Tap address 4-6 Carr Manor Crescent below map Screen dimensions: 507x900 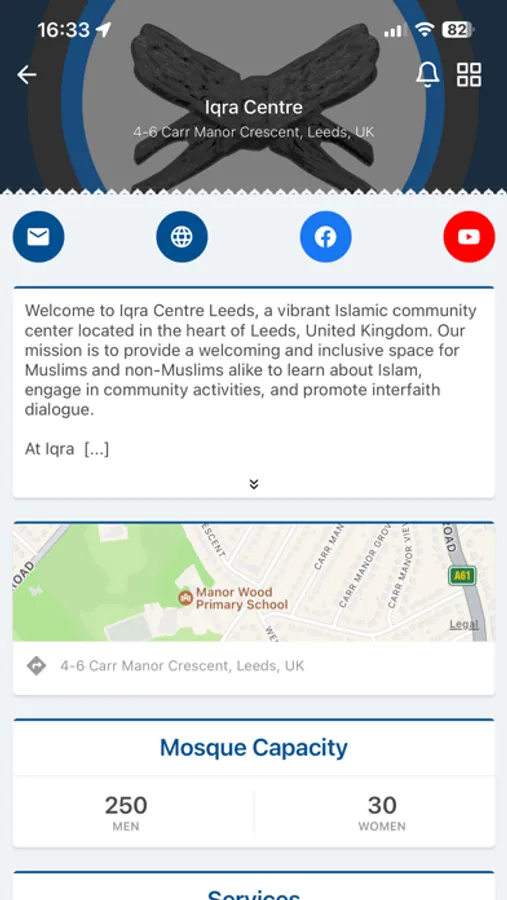[182, 666]
